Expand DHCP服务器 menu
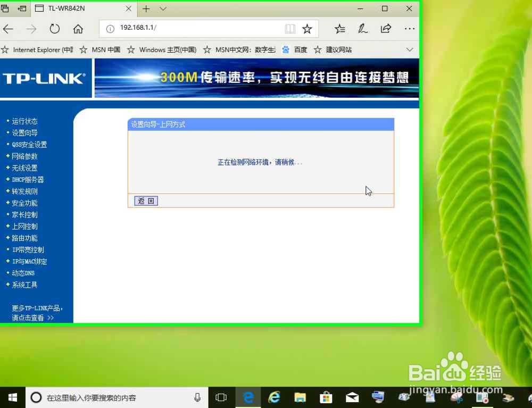Screen dimensions: 532x408 (x=28, y=179)
